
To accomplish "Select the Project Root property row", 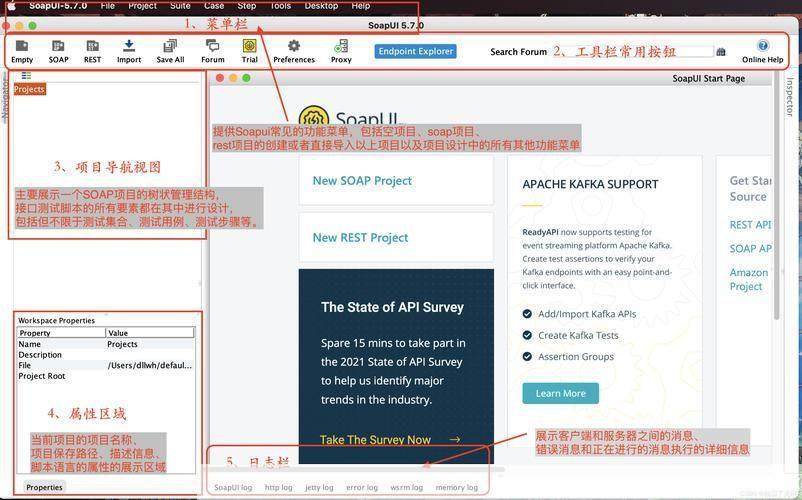I will pyautogui.click(x=106, y=376).
